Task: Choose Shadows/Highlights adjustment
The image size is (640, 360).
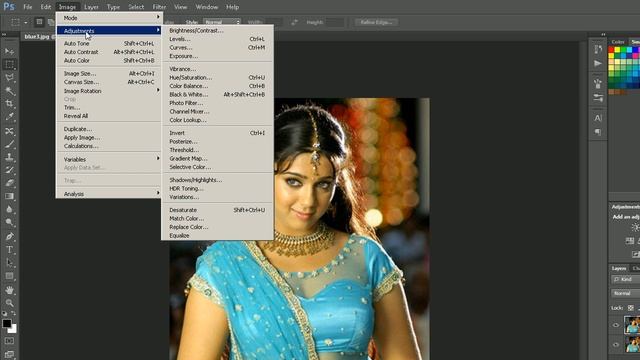Action: coord(217,180)
